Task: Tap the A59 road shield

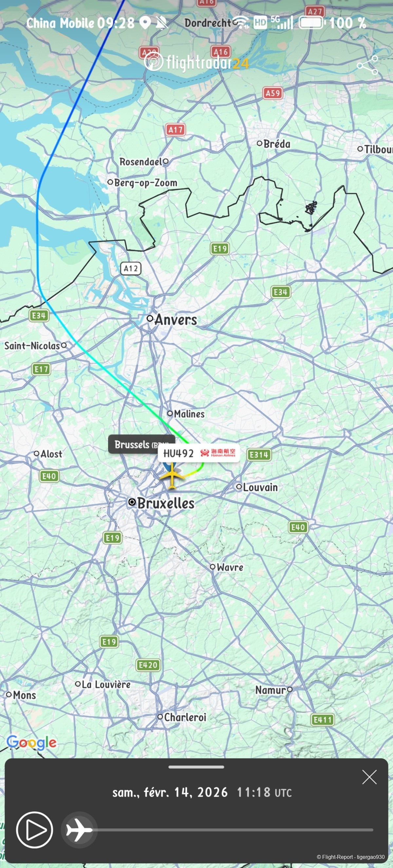Action: pyautogui.click(x=272, y=93)
